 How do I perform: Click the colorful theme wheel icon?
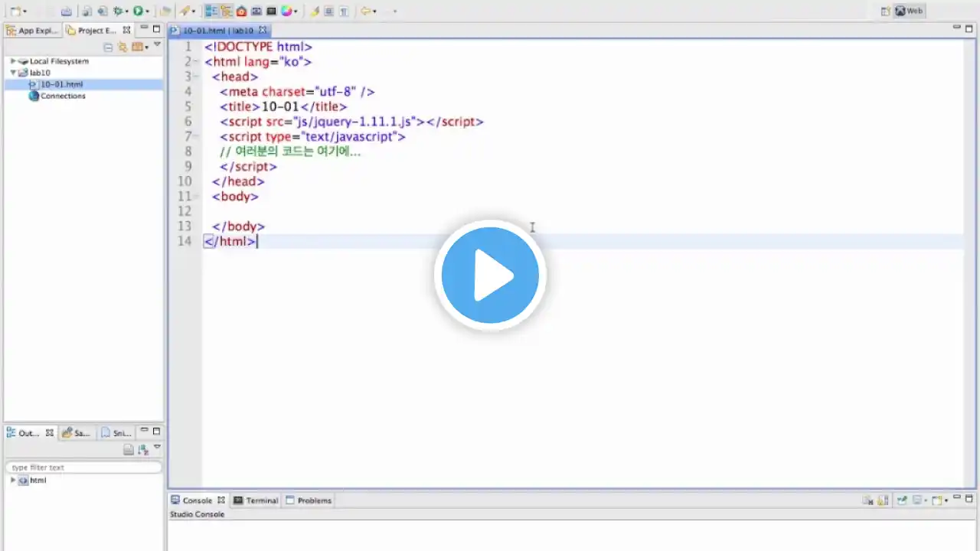(x=286, y=11)
